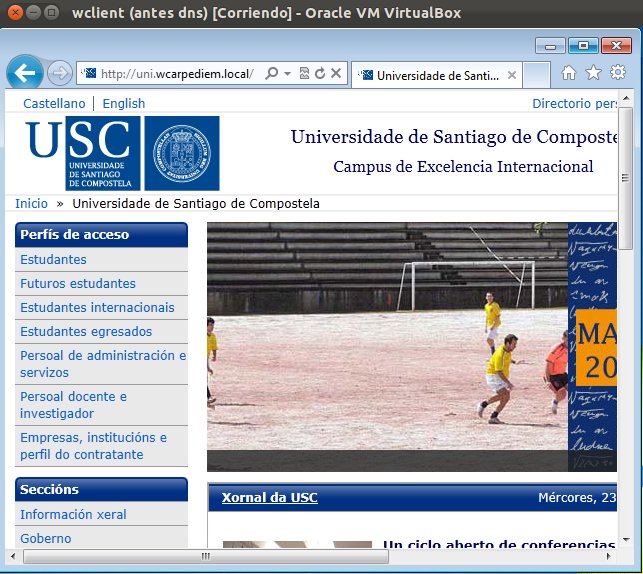Close the Internet Explorer window
Viewport: 643px width, 574px height.
(x=616, y=46)
